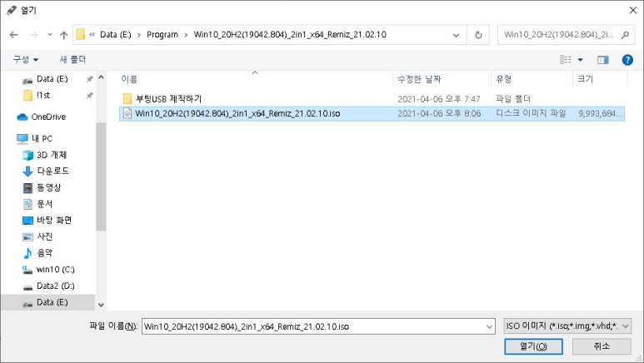Open 음악 music folder in sidebar
The image size is (644, 363).
tap(44, 253)
